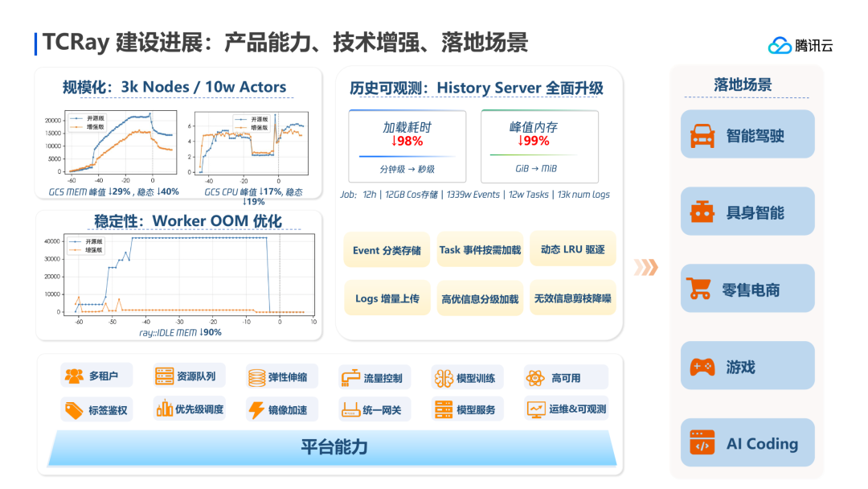
Task: Click the code window icon for AI Coding
Action: pos(702,443)
